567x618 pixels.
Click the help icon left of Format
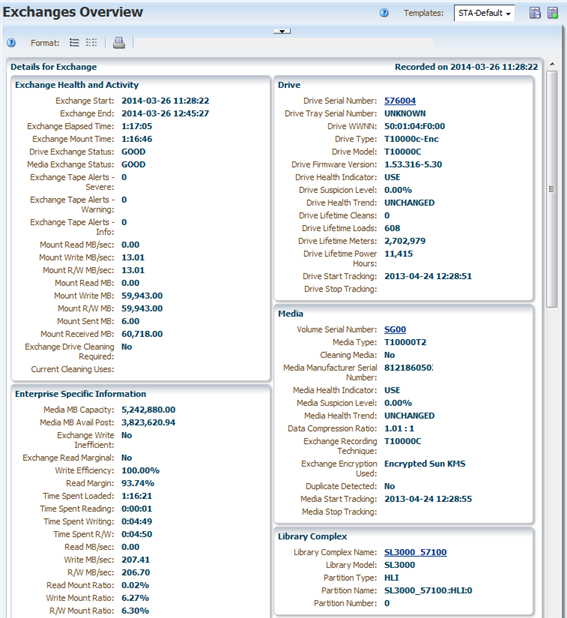[11, 43]
